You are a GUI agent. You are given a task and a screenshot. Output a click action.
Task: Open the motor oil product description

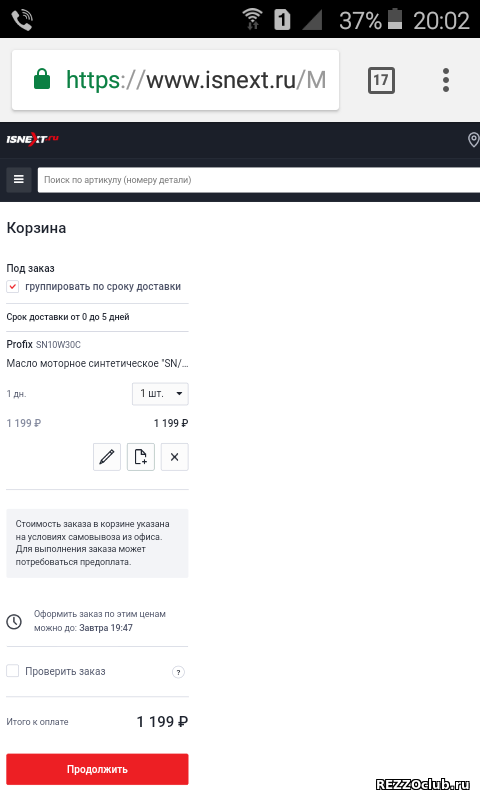[97, 363]
